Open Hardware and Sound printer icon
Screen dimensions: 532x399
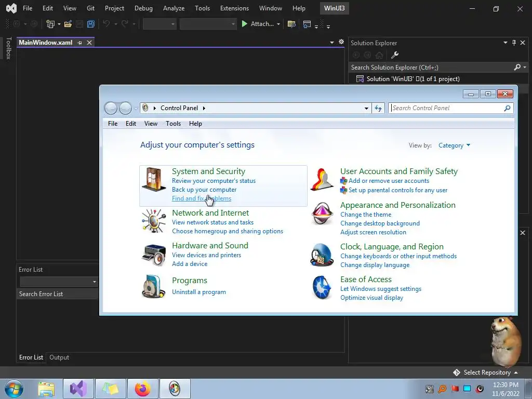[x=154, y=255]
